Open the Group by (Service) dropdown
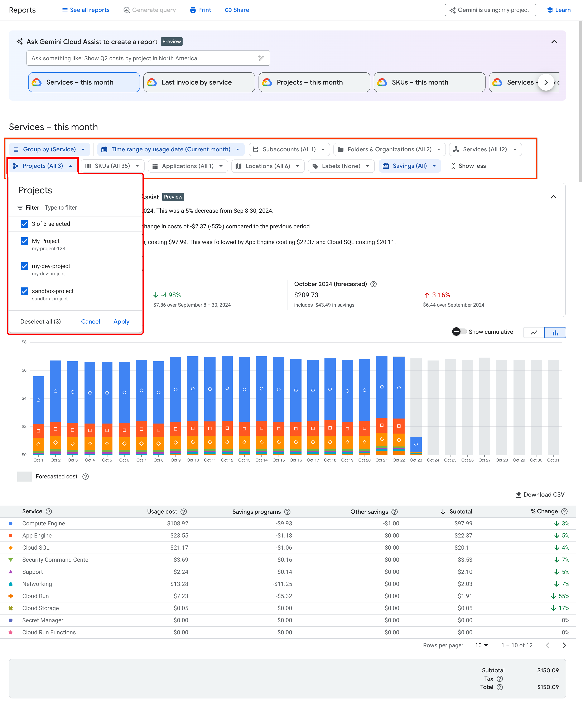This screenshot has height=707, width=588. click(49, 149)
